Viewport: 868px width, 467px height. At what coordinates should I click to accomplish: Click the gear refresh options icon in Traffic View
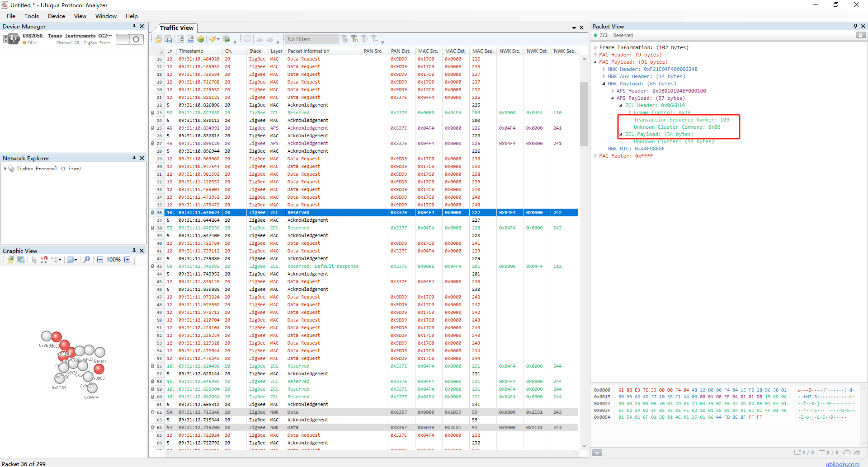(x=226, y=39)
